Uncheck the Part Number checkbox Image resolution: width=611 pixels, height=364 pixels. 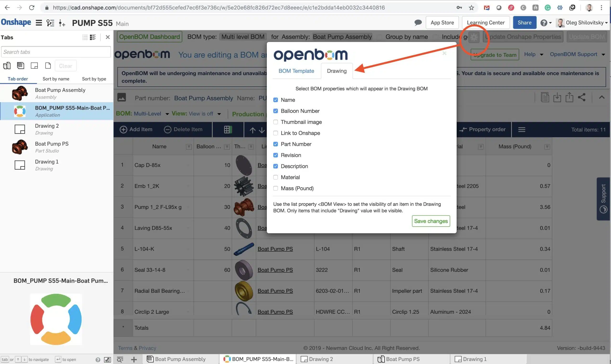(276, 144)
